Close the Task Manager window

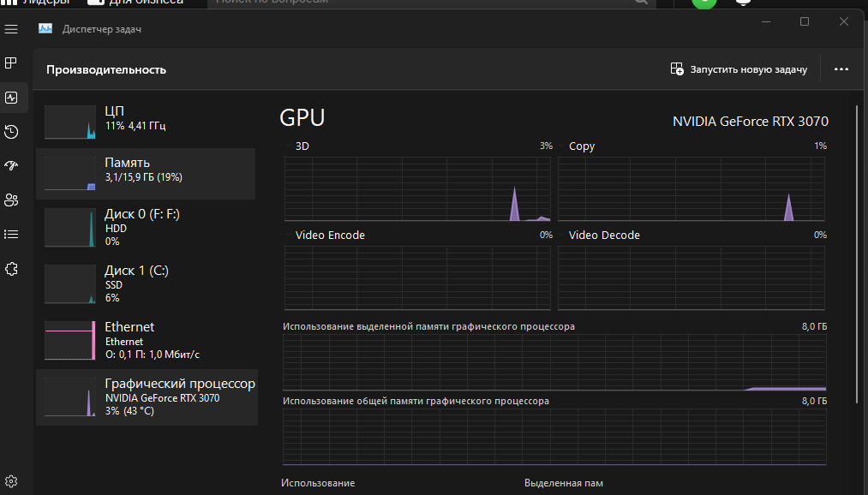[844, 21]
